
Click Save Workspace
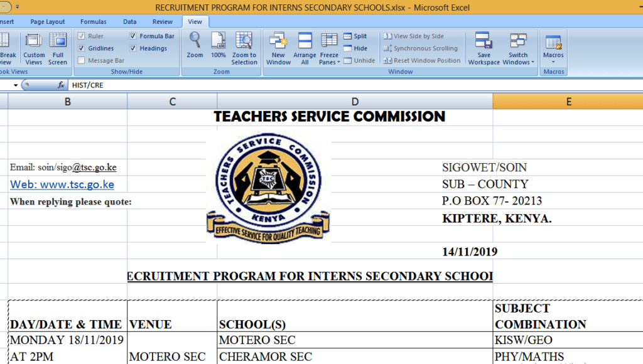tap(484, 49)
